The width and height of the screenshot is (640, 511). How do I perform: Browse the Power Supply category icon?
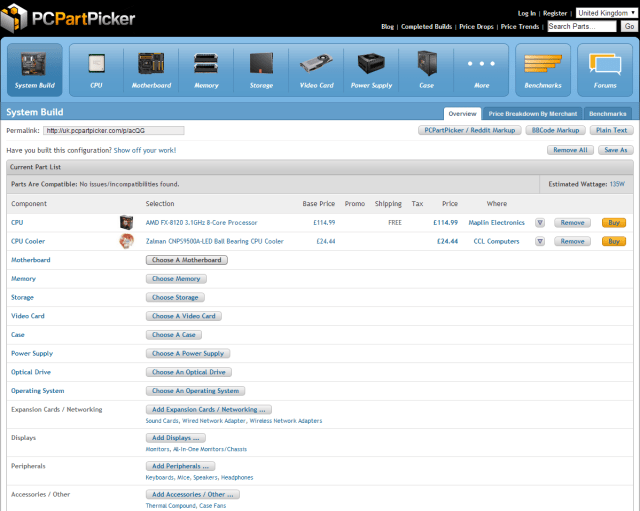(371, 70)
